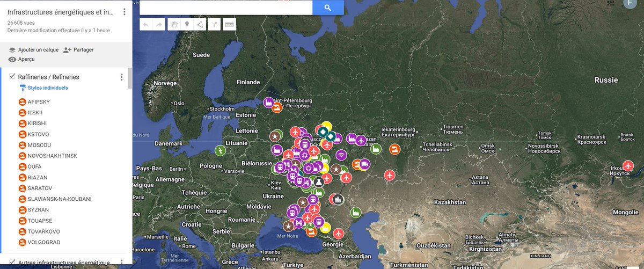The image size is (644, 269).
Task: Open the Raffineries layer three-dot options menu
Action: click(121, 77)
